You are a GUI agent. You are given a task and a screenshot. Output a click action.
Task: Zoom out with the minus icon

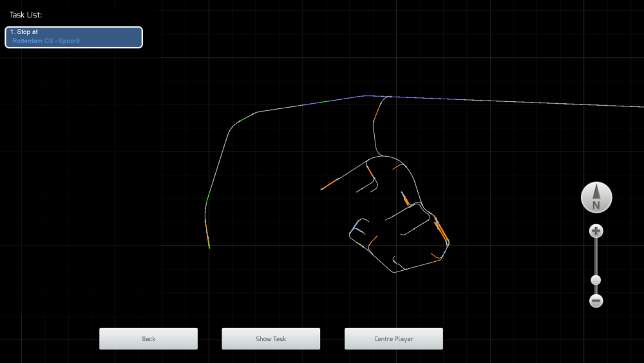(x=596, y=300)
